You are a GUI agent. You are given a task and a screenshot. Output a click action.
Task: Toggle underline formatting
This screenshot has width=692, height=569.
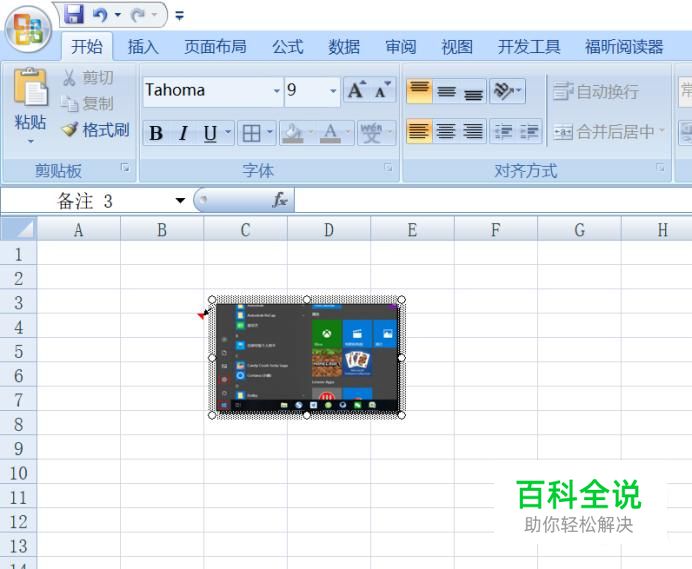(210, 133)
